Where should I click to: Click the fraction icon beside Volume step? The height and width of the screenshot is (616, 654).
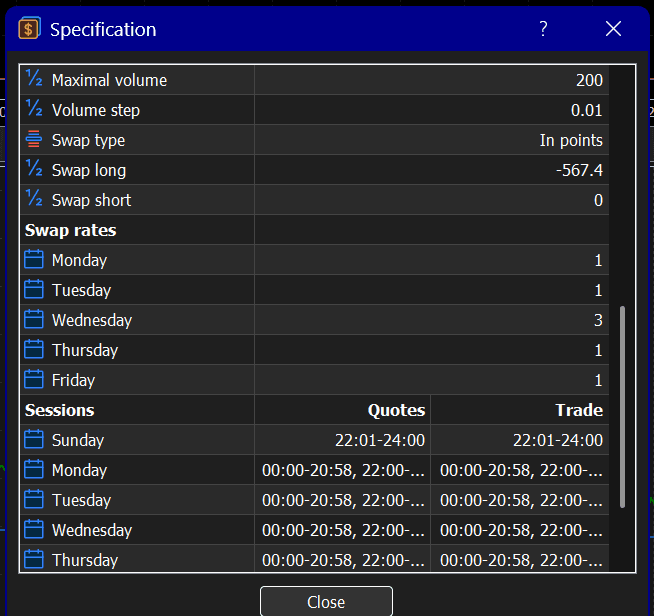pos(34,108)
